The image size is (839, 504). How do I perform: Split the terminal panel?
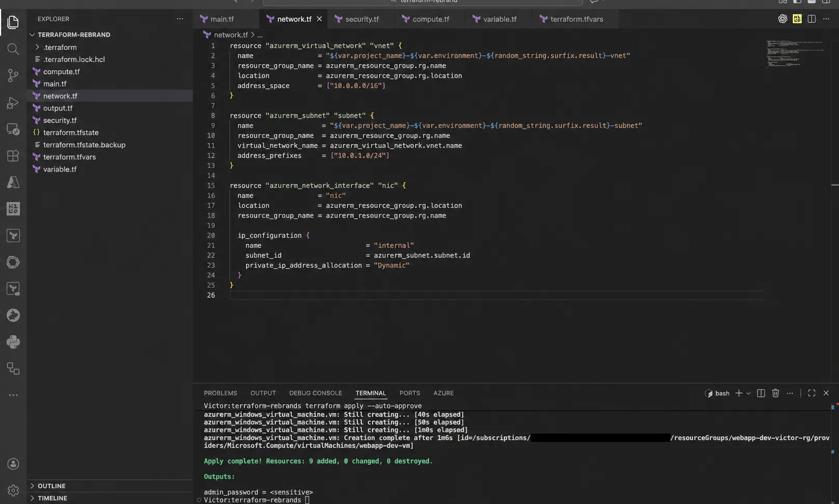(x=761, y=393)
